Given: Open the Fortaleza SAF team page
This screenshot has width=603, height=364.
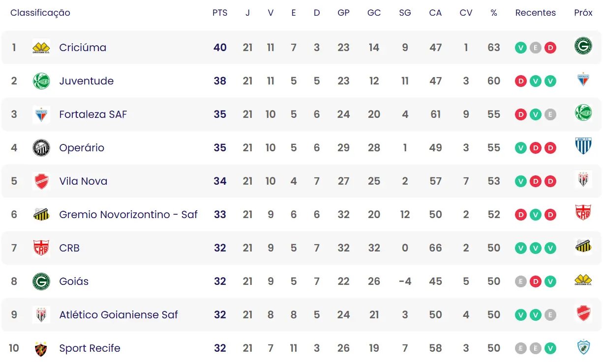Looking at the screenshot, I should [x=93, y=114].
